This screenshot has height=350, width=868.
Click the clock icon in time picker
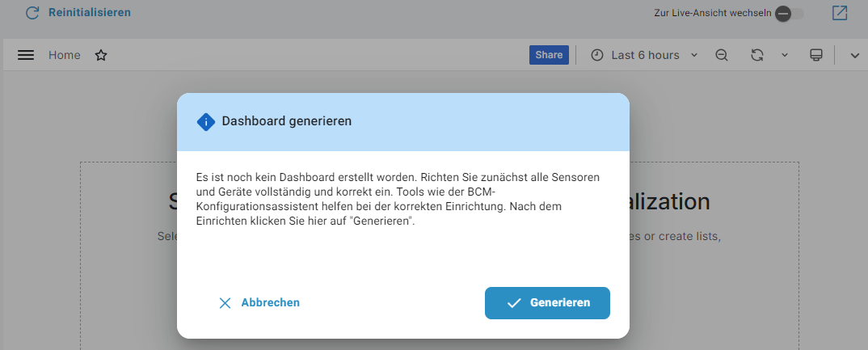click(597, 55)
